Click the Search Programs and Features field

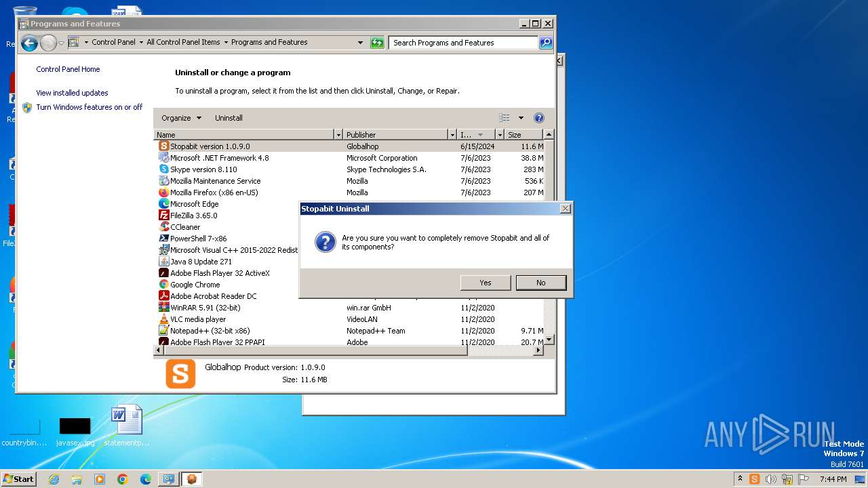464,43
